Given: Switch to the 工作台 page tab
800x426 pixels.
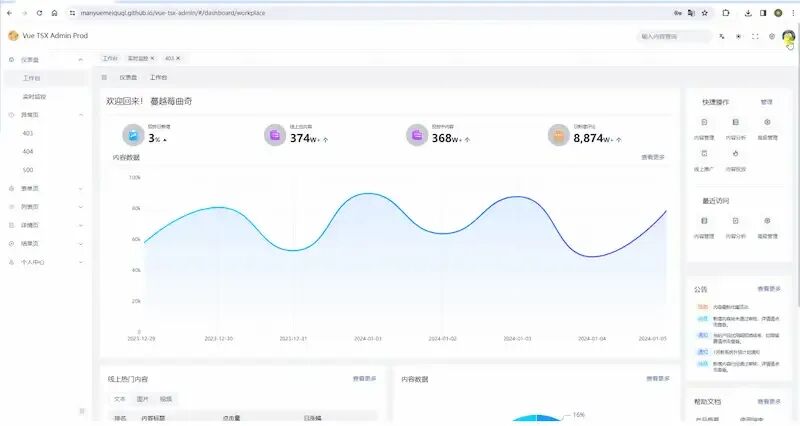Looking at the screenshot, I should (x=110, y=58).
